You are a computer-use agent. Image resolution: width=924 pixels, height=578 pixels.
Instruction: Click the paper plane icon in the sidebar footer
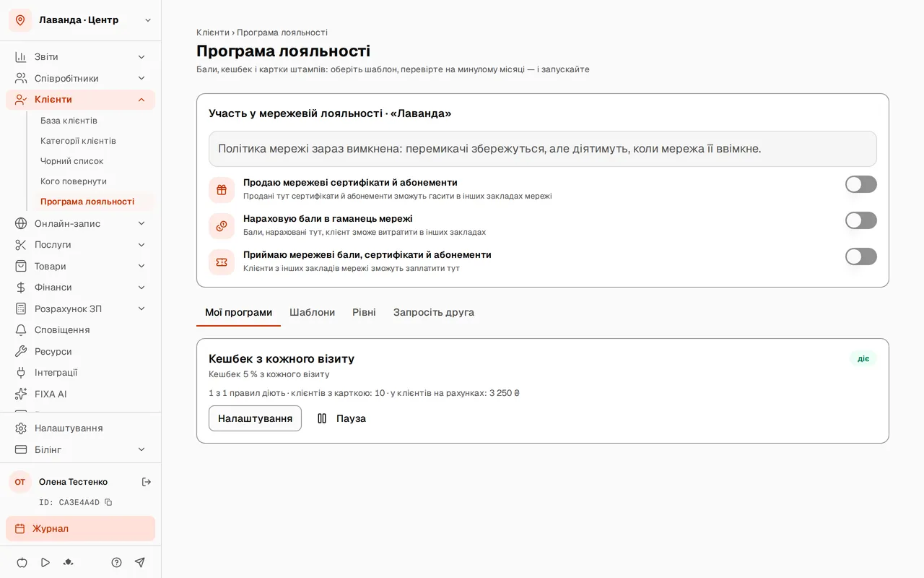coord(140,562)
